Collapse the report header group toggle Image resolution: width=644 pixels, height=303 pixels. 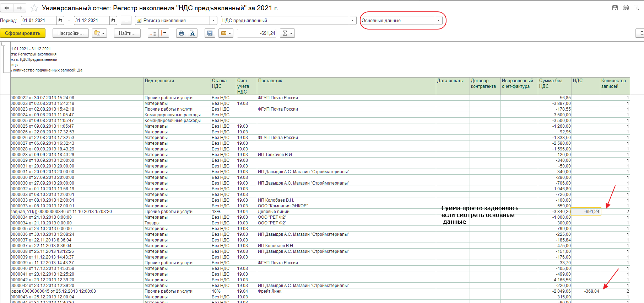pyautogui.click(x=3, y=44)
